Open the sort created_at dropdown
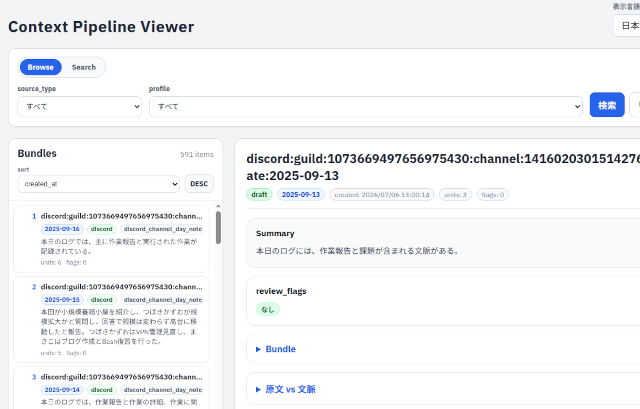Screen dimensions: 640x409 coord(98,184)
